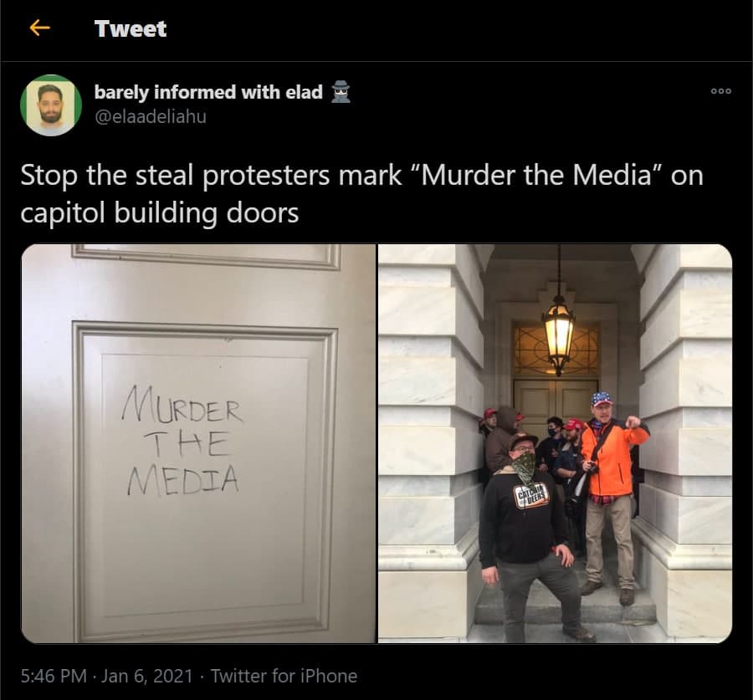Viewport: 753px width, 700px height.
Task: Open the 'Twitter for iPhone' source link
Action: 284,676
